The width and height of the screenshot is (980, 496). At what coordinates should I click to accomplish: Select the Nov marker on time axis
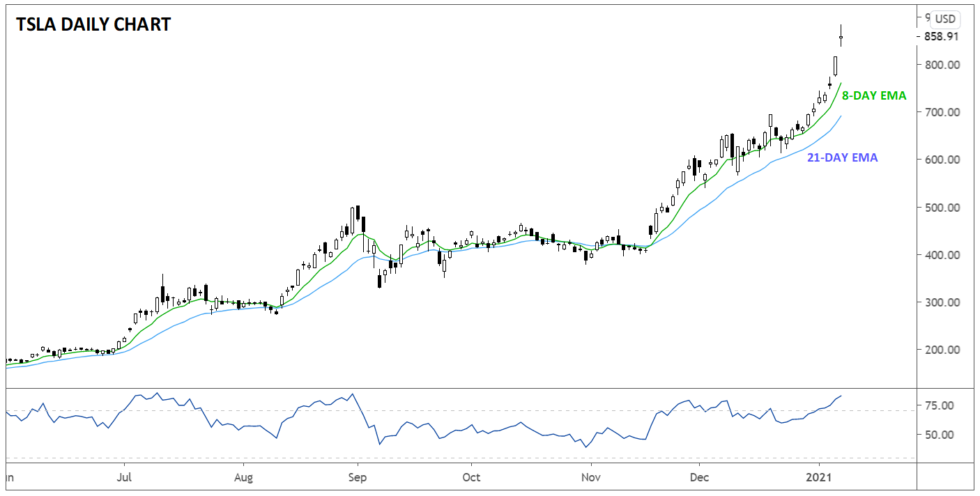[x=590, y=478]
